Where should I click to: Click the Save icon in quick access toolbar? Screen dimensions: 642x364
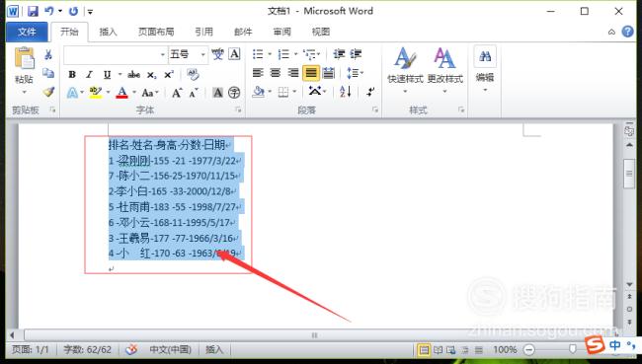click(x=33, y=11)
